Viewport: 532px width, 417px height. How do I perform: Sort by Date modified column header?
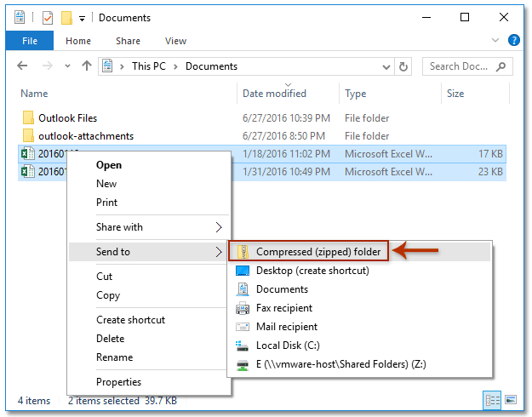coord(274,94)
